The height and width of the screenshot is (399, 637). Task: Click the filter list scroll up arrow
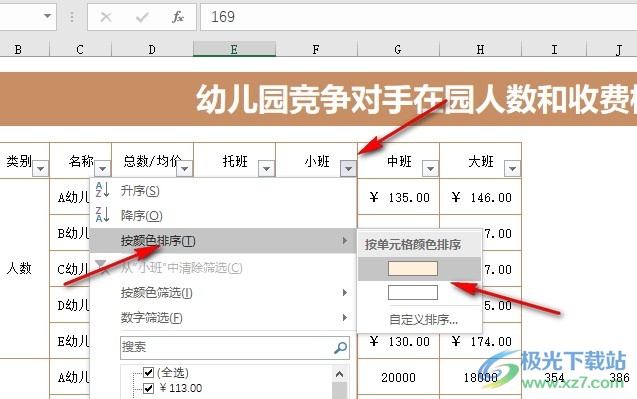(340, 374)
